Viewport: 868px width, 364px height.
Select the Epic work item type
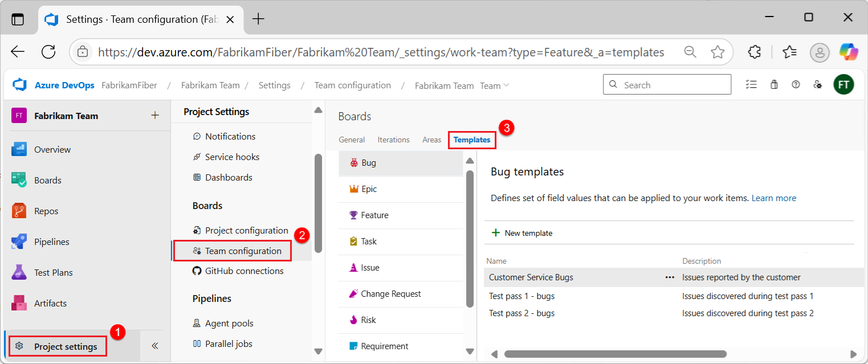point(401,189)
